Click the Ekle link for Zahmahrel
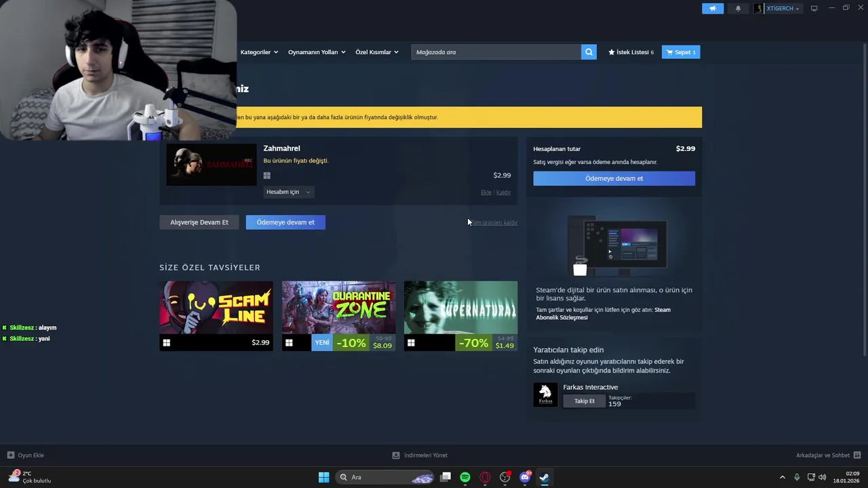This screenshot has width=868, height=488. tap(486, 192)
